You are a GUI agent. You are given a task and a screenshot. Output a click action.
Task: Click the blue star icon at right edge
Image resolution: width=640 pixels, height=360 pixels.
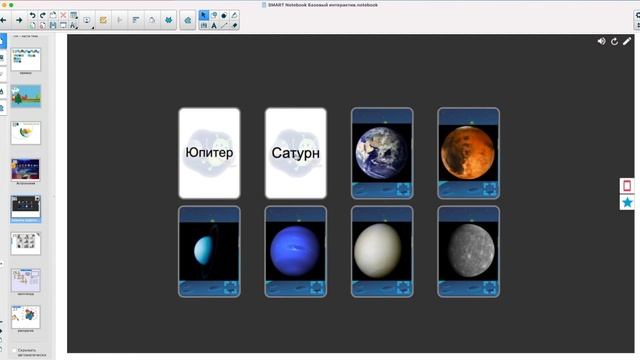(627, 202)
